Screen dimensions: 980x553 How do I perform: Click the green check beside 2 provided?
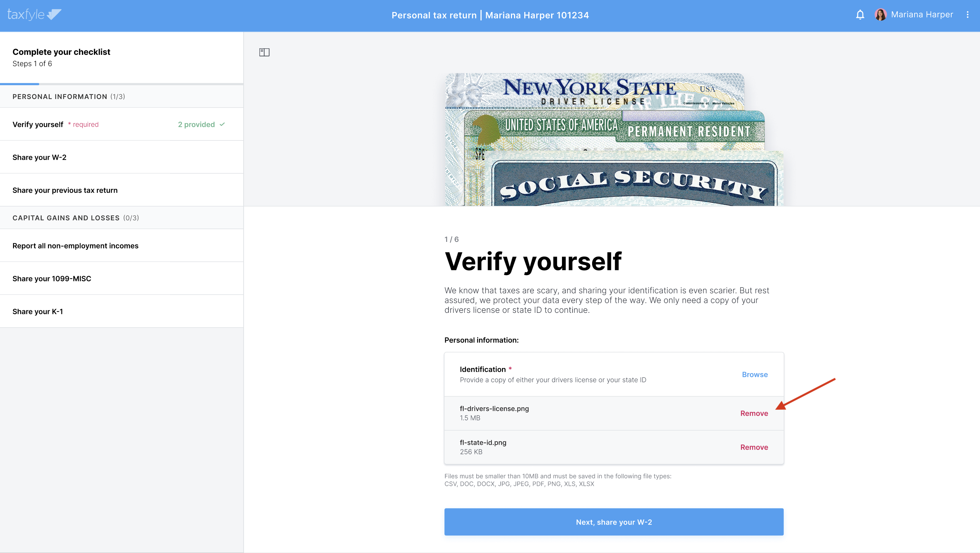[222, 124]
